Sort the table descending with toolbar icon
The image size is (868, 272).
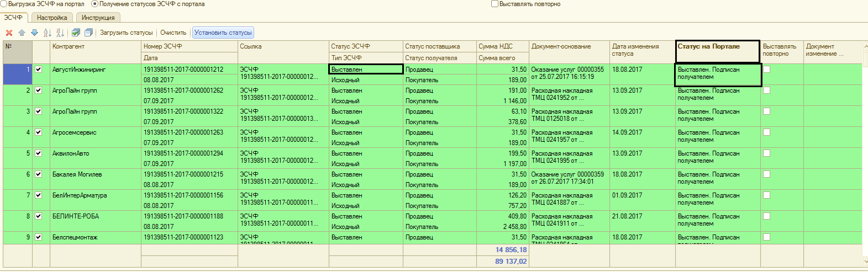click(x=60, y=33)
